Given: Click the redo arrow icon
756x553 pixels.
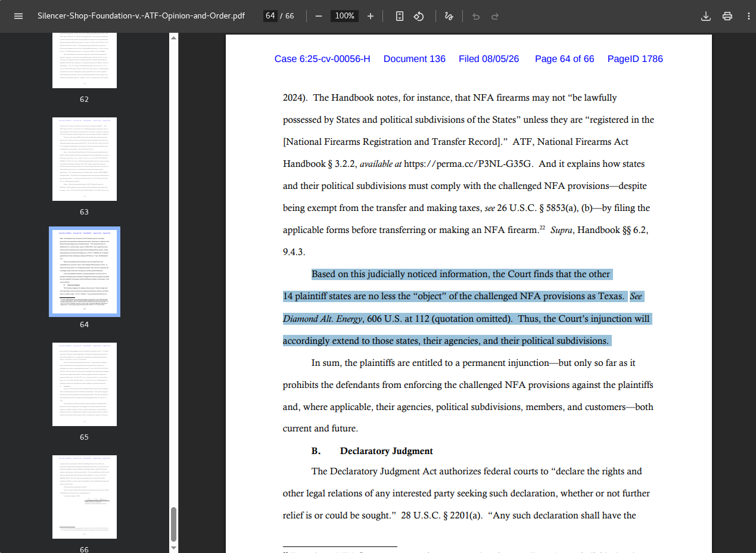Looking at the screenshot, I should 495,16.
